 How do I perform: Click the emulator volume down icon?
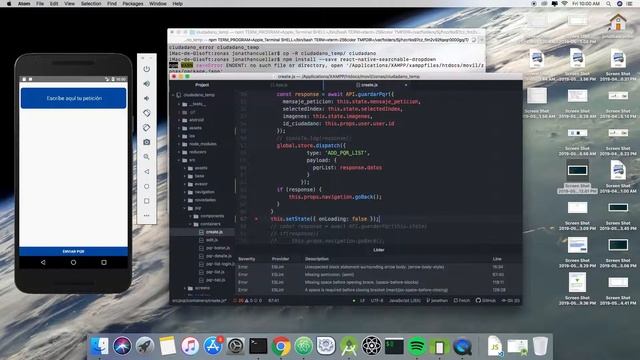pyautogui.click(x=147, y=98)
